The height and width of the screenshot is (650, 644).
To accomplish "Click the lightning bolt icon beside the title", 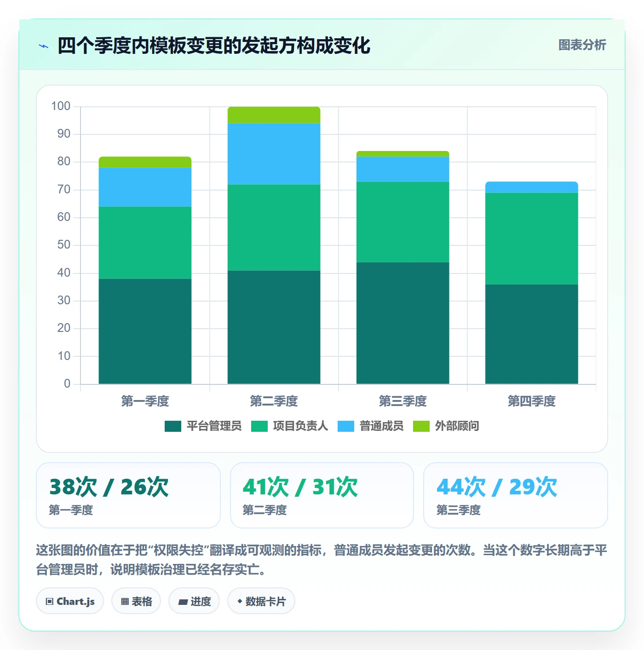I will [x=44, y=46].
